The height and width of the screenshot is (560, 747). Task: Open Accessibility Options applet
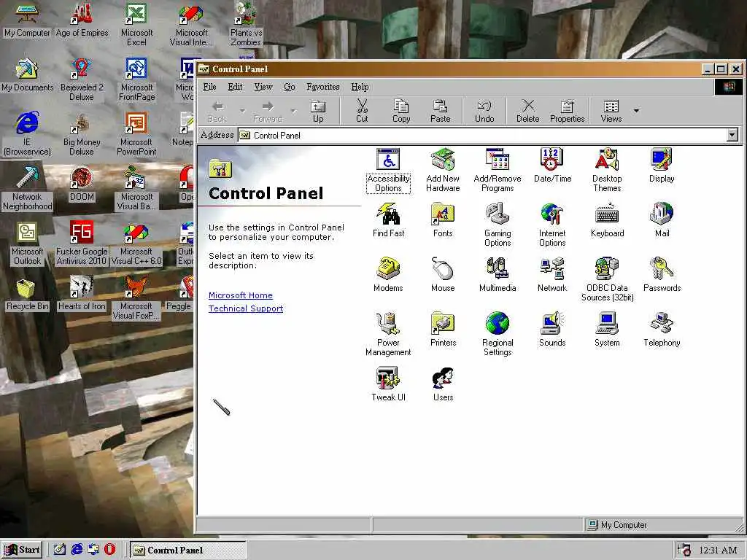point(388,171)
